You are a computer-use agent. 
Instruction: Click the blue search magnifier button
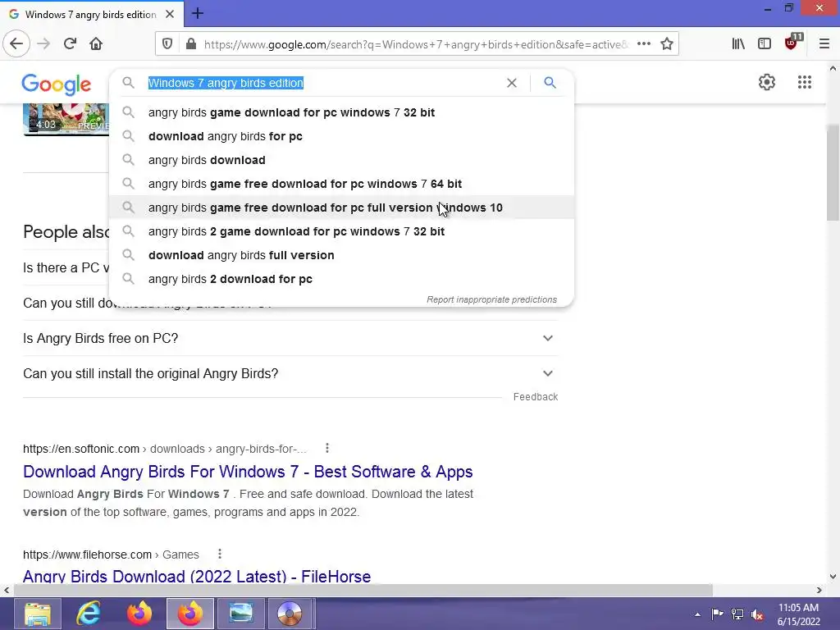click(550, 83)
